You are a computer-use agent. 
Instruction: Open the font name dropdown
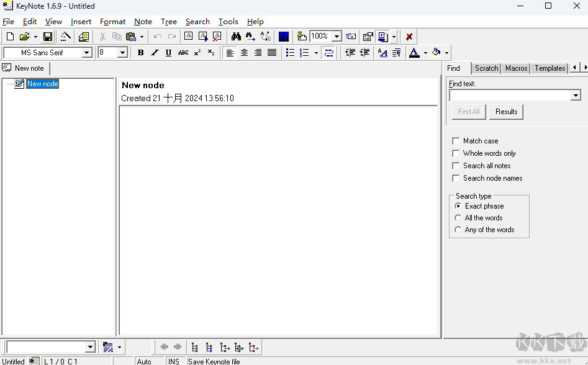[87, 53]
